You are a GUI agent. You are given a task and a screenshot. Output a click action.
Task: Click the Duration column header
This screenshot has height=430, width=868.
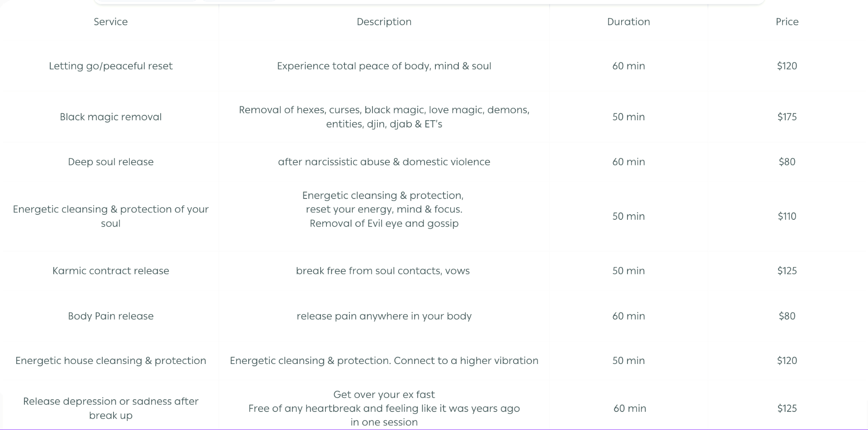(628, 22)
